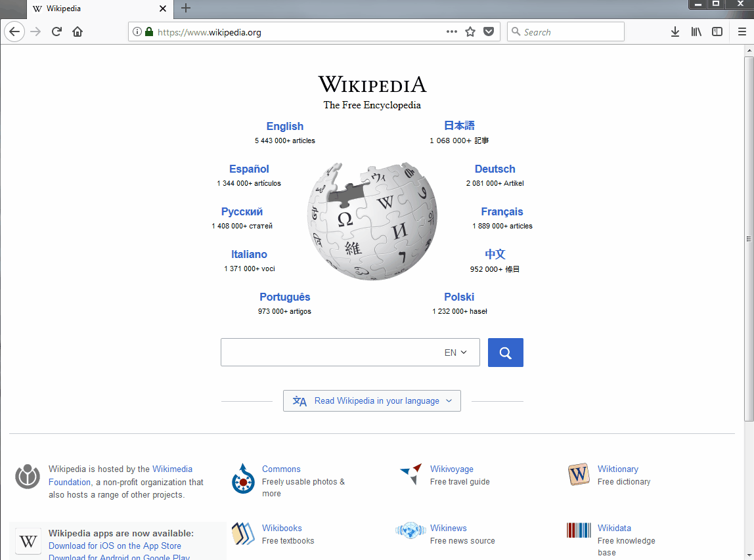Click the '5 443 000+ articles' text

coord(284,141)
